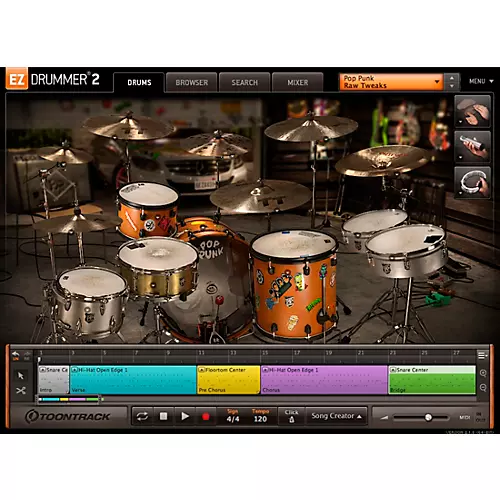Viewport: 500px width, 500px height.
Task: Click the master volume slider knob
Action: 428,417
